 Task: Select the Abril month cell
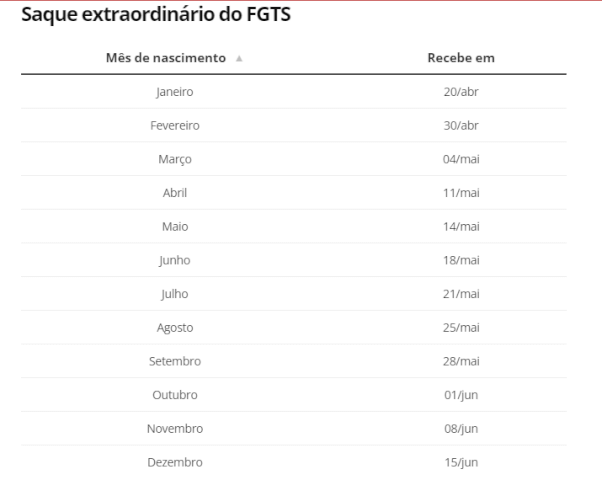tap(175, 192)
